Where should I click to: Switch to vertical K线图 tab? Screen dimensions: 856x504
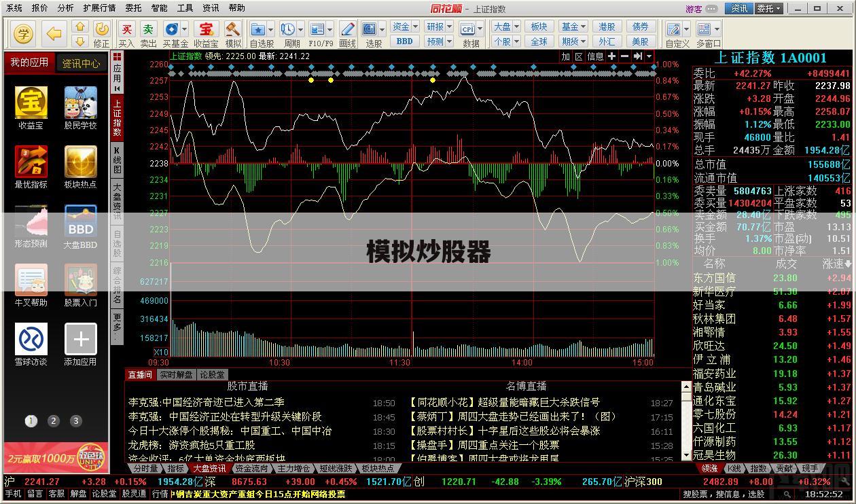[117, 160]
